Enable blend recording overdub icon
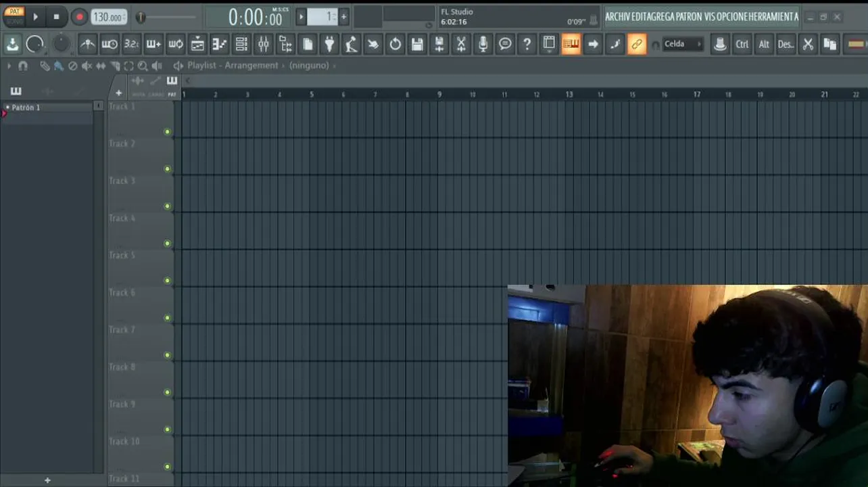The height and width of the screenshot is (487, 868). tap(153, 44)
